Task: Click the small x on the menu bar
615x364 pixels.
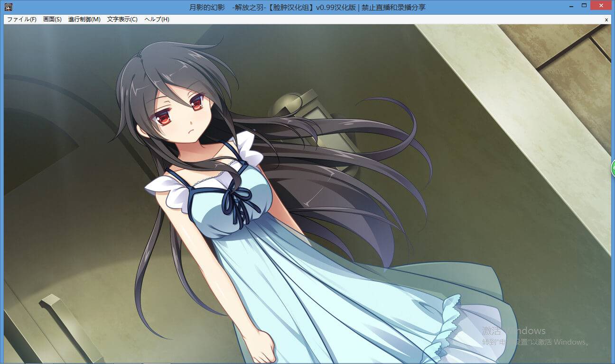Action: pos(606,19)
